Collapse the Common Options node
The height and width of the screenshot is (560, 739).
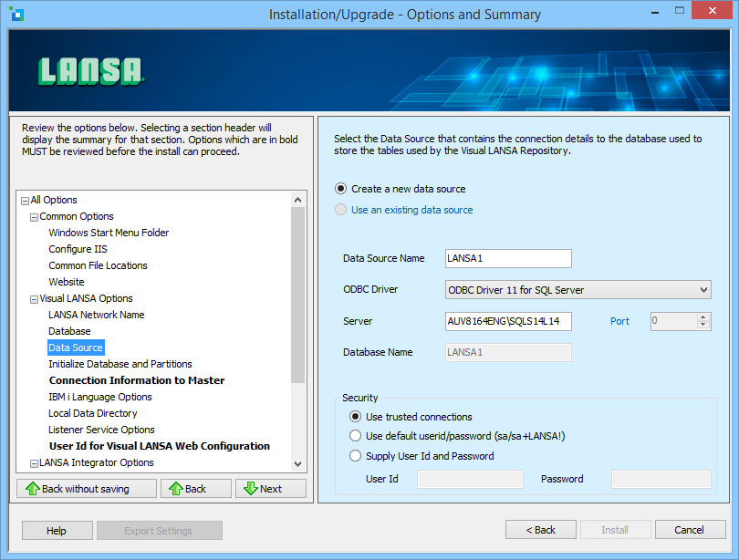pos(34,217)
